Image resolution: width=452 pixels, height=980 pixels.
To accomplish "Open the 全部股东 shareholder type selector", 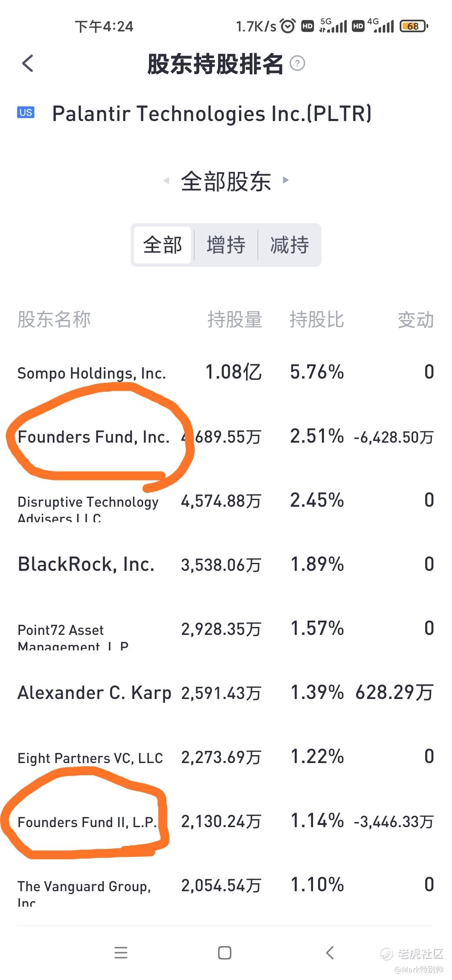I will (x=226, y=181).
